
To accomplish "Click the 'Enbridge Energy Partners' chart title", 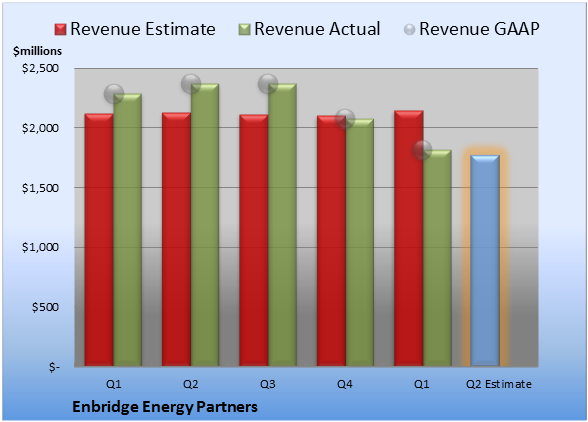I will 165,407.
